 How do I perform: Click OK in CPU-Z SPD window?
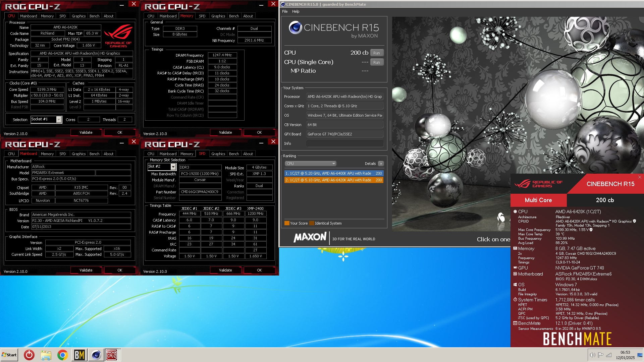(x=259, y=270)
